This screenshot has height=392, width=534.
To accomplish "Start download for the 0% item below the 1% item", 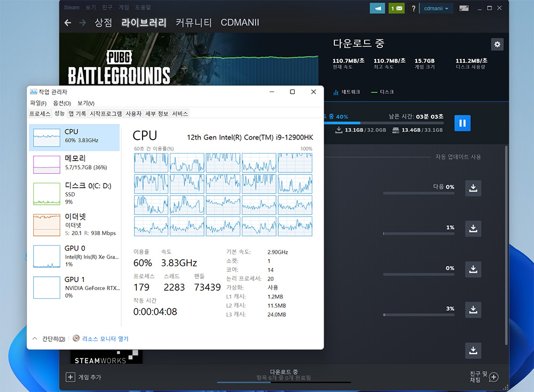I will click(x=473, y=269).
